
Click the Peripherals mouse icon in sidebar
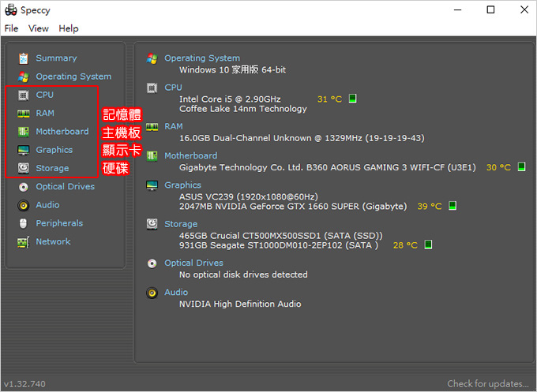23,223
